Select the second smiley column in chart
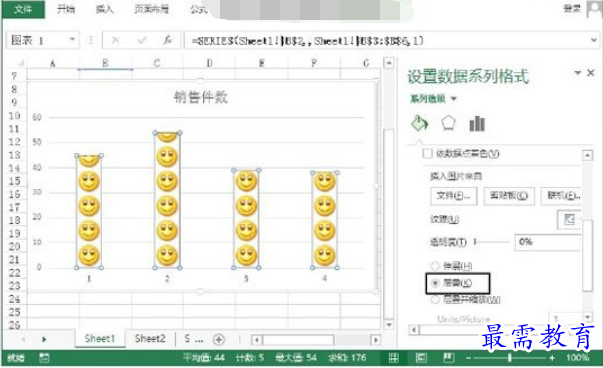 coord(167,200)
